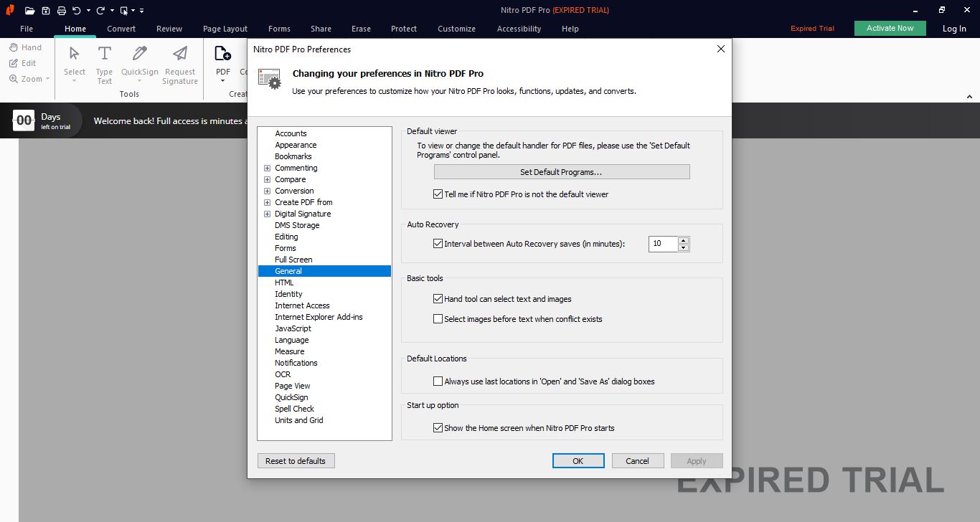Click the Log In link
Image resolution: width=980 pixels, height=522 pixels.
(954, 29)
